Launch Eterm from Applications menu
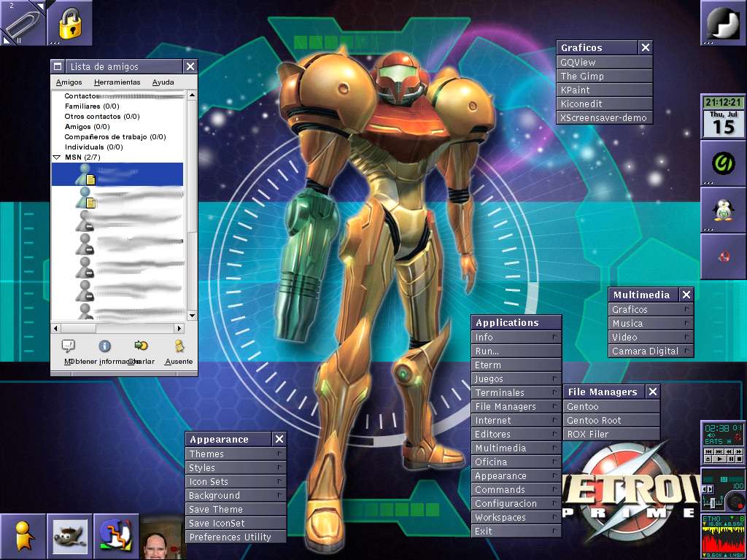This screenshot has height=560, width=747. [516, 365]
